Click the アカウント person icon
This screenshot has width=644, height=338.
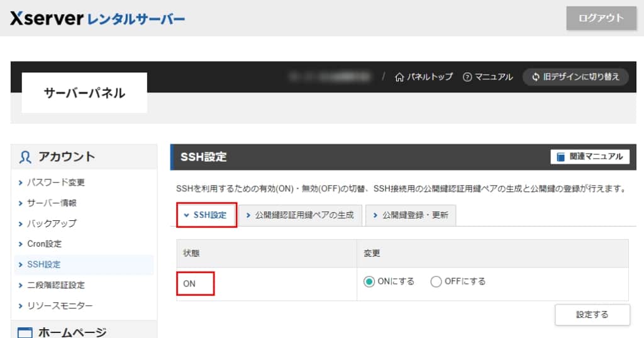tap(25, 157)
